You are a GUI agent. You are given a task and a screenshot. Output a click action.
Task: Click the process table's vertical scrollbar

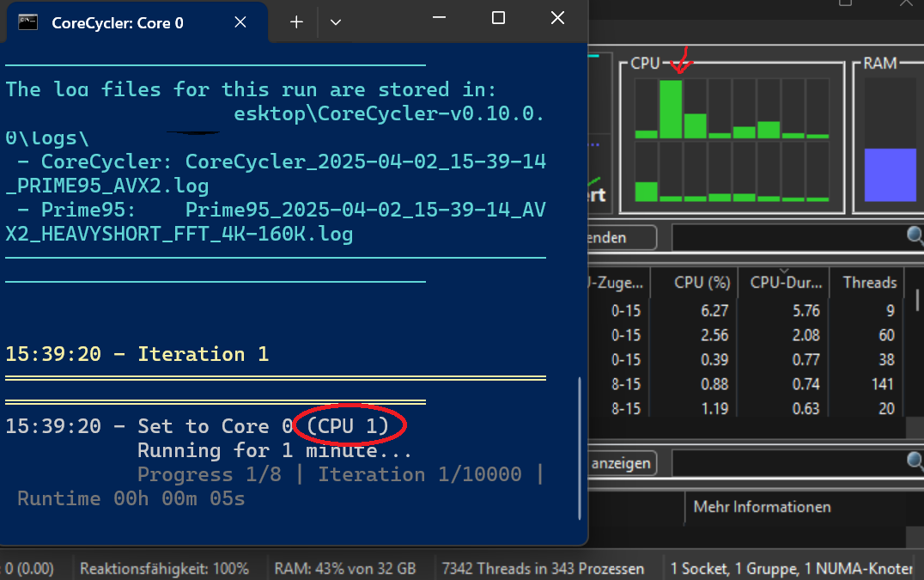click(917, 301)
